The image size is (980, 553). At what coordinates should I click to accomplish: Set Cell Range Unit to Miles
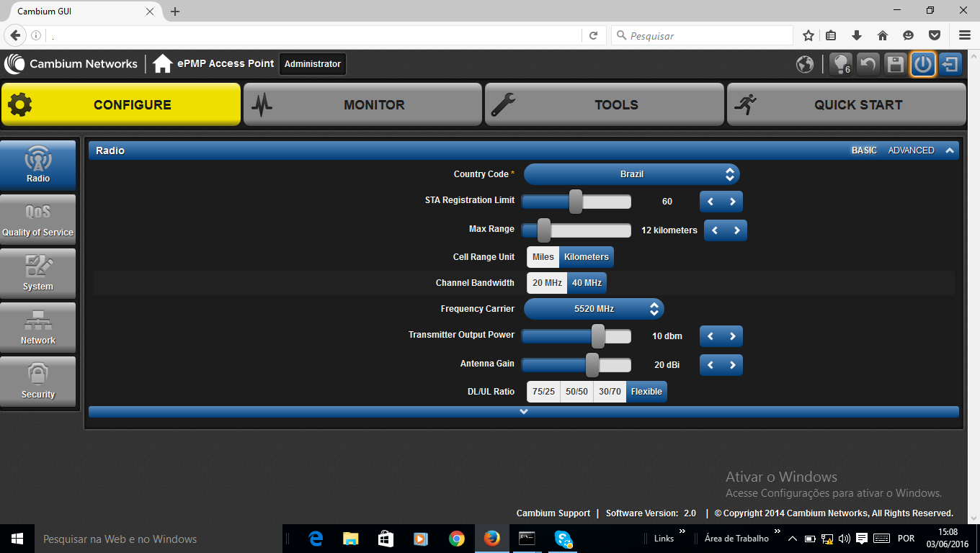pos(543,257)
